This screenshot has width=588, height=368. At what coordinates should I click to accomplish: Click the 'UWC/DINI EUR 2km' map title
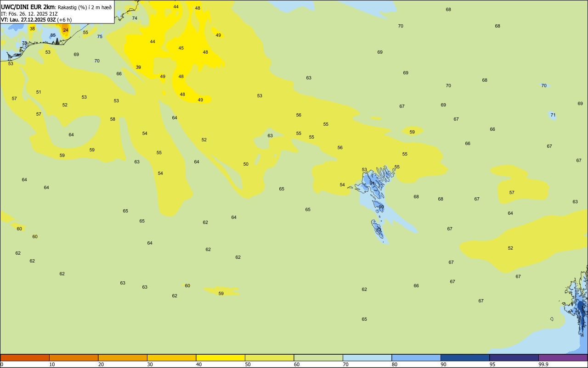[28, 7]
